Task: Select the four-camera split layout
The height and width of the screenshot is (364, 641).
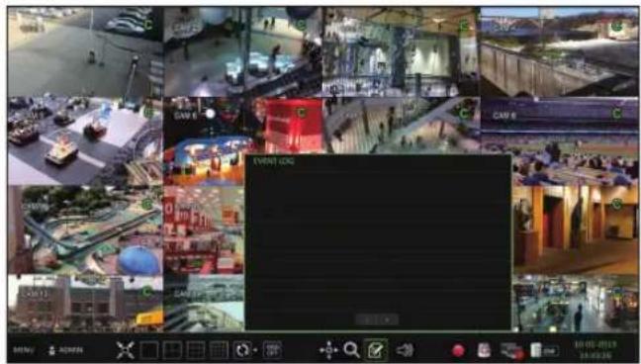Action: point(172,350)
